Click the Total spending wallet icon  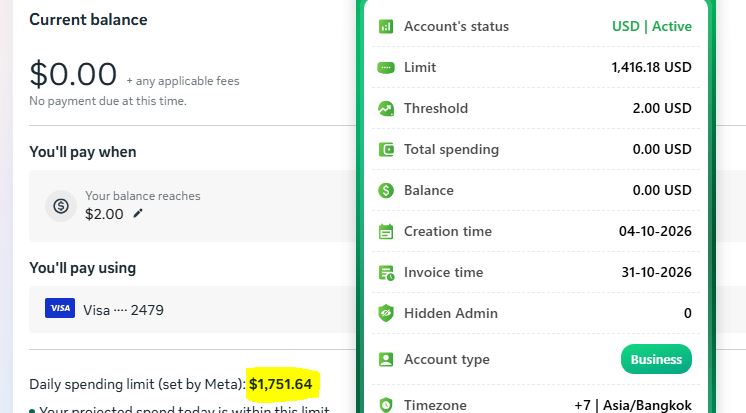(386, 149)
